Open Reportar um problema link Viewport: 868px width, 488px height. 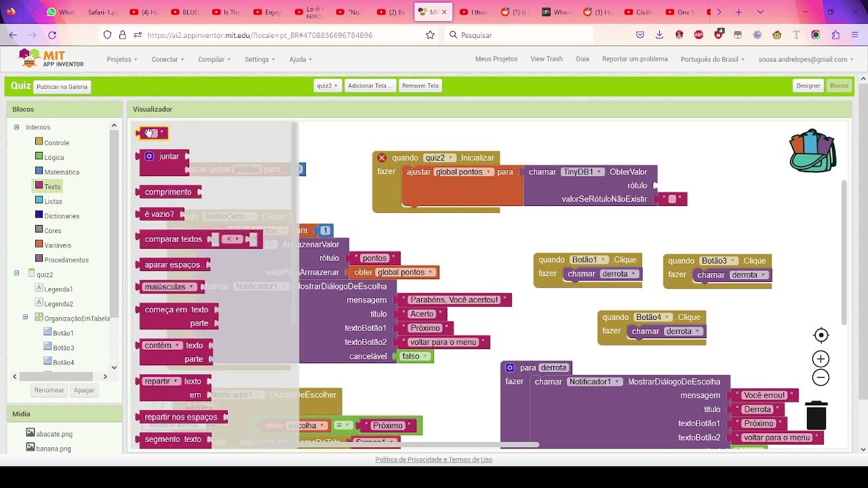[x=635, y=59]
